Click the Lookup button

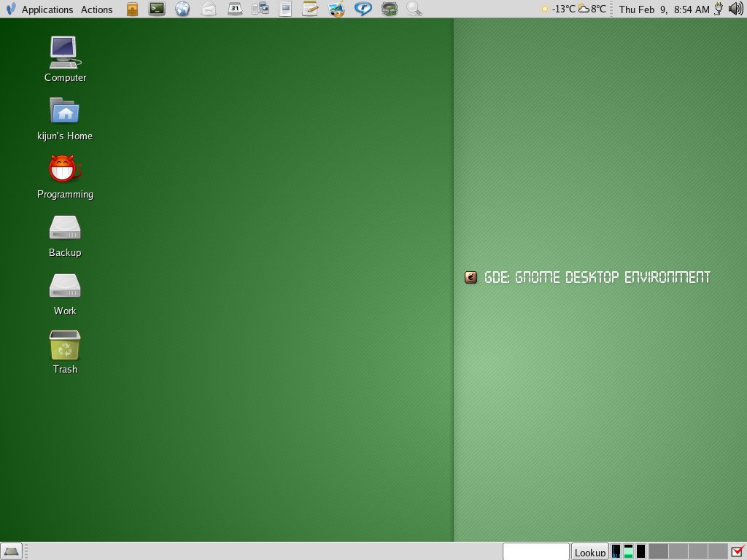(x=589, y=552)
